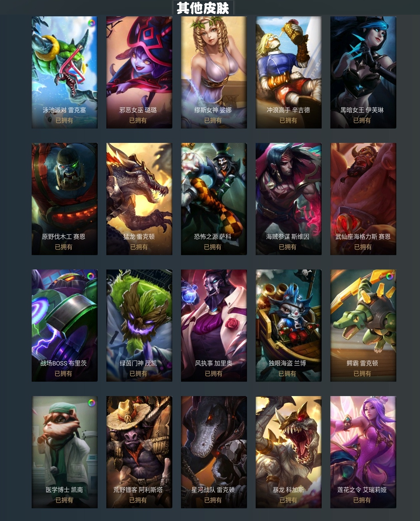Viewport: 420px width, 521px height.
Task: Open the 原野伐木工 赛恩 skin
Action: coord(65,199)
